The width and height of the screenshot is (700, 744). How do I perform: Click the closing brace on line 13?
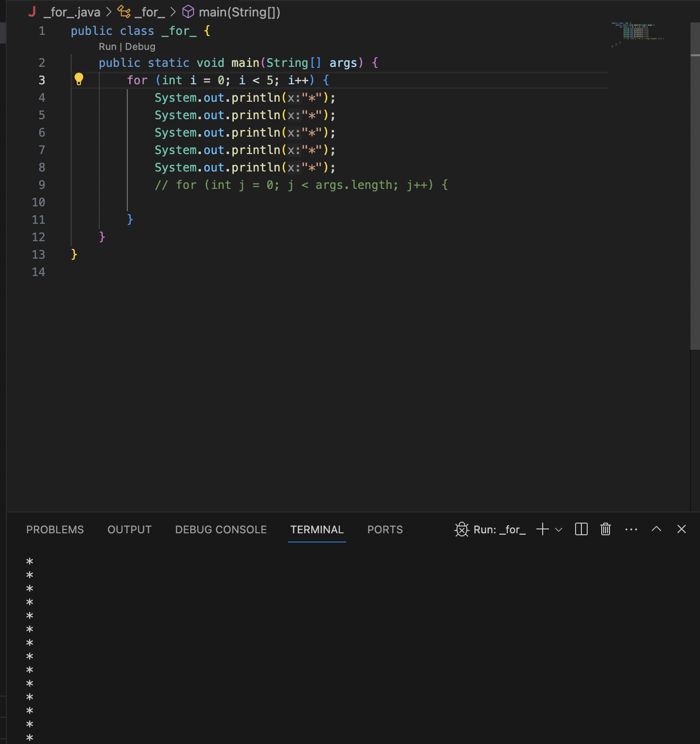pyautogui.click(x=74, y=255)
